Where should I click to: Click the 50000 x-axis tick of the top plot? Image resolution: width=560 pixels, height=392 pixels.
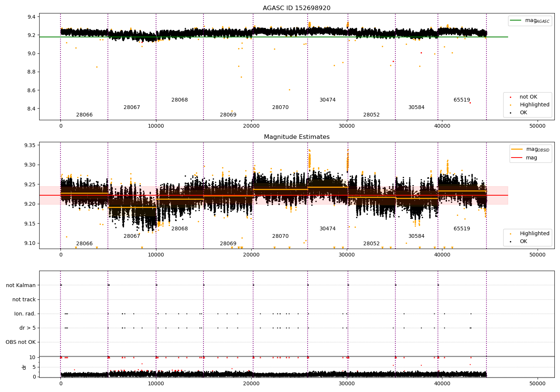click(x=538, y=126)
